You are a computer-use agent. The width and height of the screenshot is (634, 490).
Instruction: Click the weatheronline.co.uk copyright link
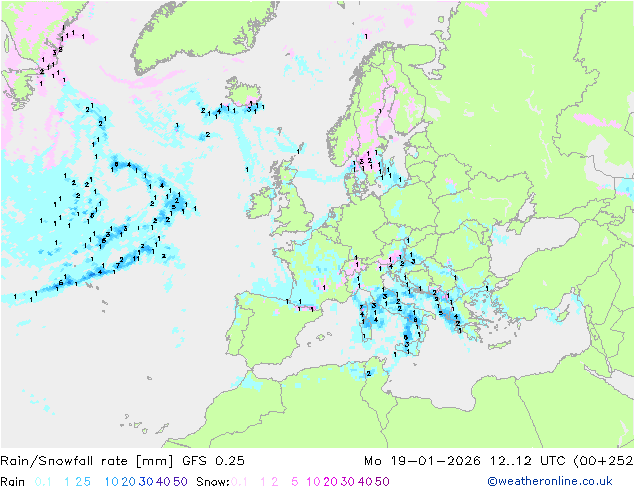click(x=550, y=481)
